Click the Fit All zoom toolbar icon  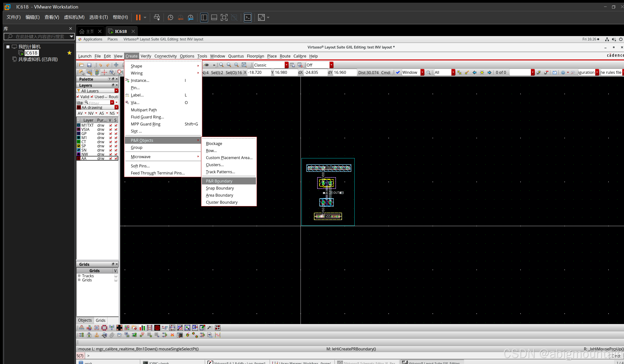coord(244,65)
